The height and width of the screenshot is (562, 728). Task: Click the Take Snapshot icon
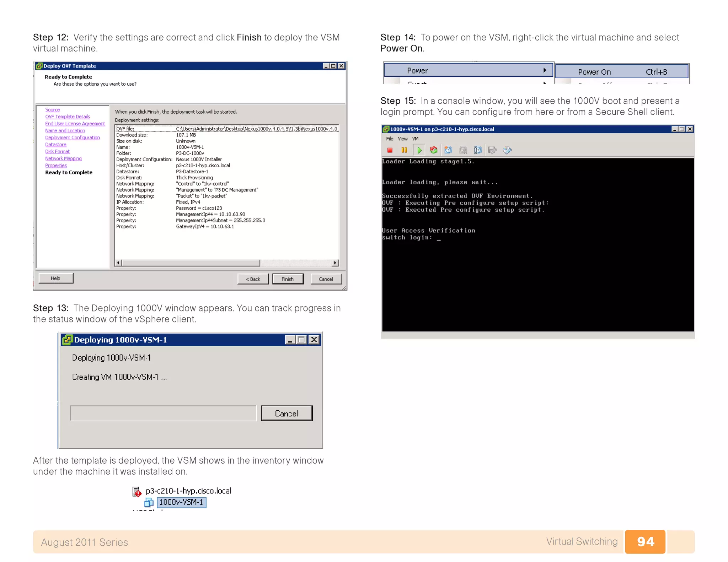tap(449, 150)
